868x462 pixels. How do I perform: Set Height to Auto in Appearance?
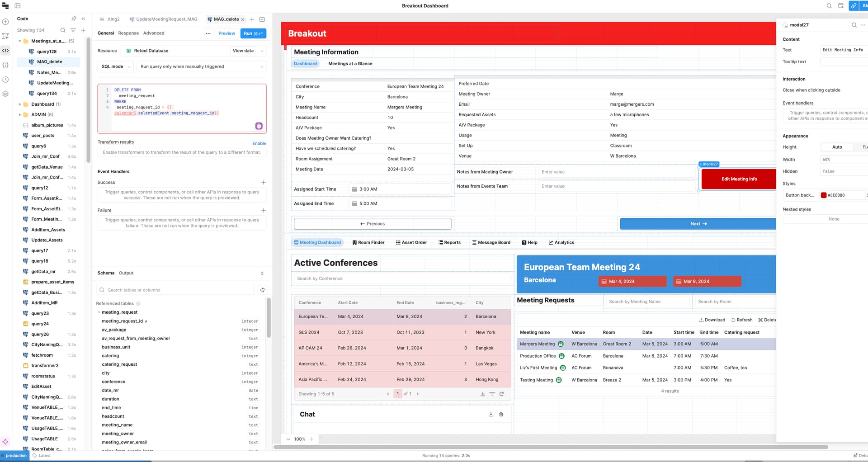[x=837, y=147]
